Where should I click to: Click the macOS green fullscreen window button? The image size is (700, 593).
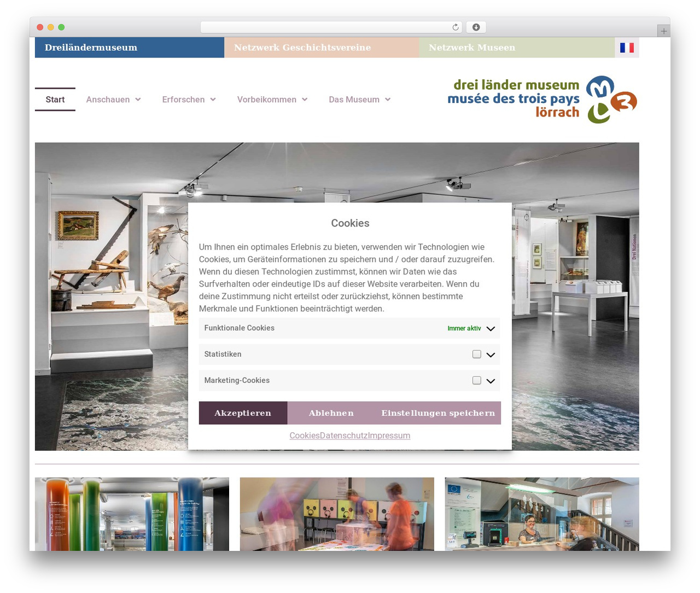click(x=61, y=27)
